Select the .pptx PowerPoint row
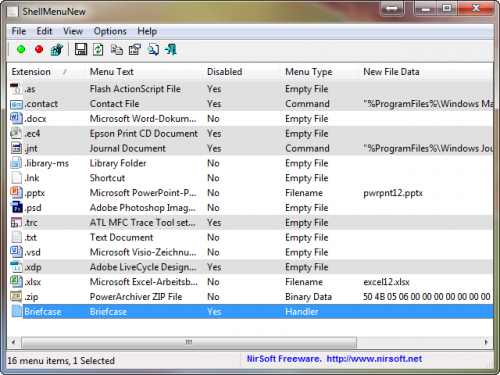Image resolution: width=500 pixels, height=375 pixels. coord(250,193)
